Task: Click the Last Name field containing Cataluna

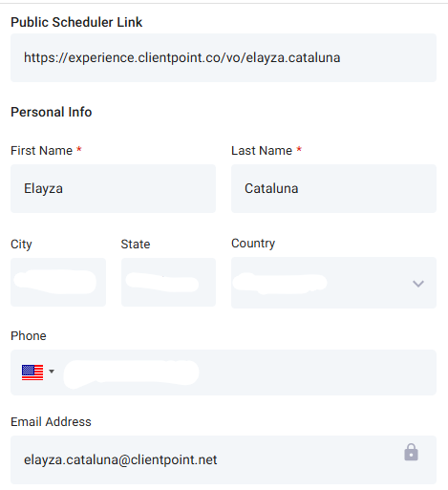Action: tap(333, 188)
